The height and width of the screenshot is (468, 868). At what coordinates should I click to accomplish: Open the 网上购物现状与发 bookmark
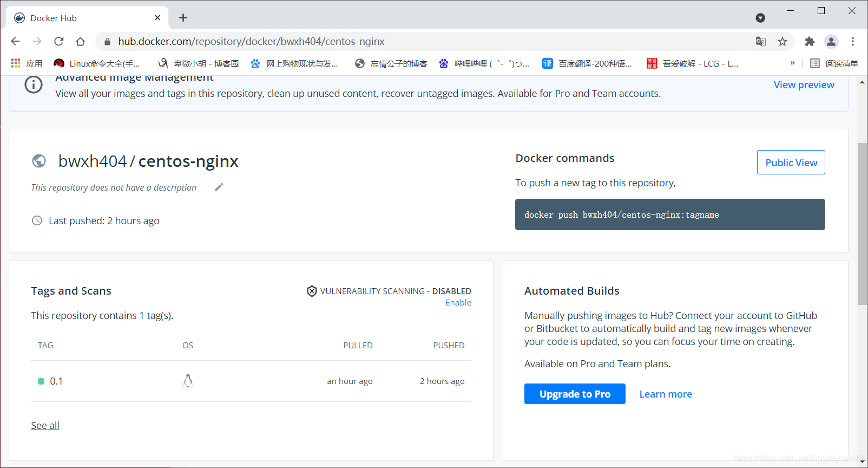tap(294, 63)
